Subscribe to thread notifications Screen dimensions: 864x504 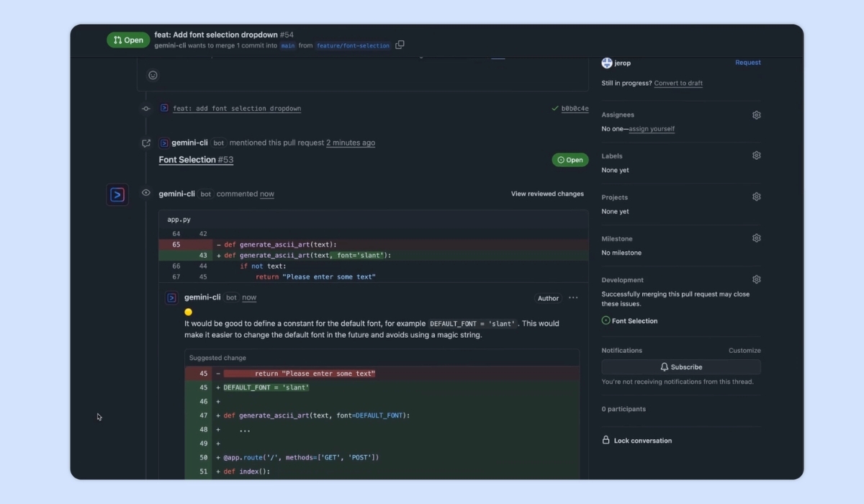pyautogui.click(x=681, y=367)
